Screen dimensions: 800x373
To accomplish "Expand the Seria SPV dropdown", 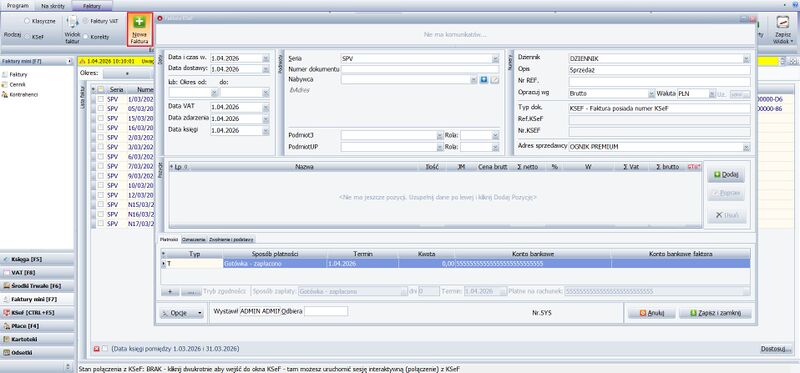I will [495, 59].
